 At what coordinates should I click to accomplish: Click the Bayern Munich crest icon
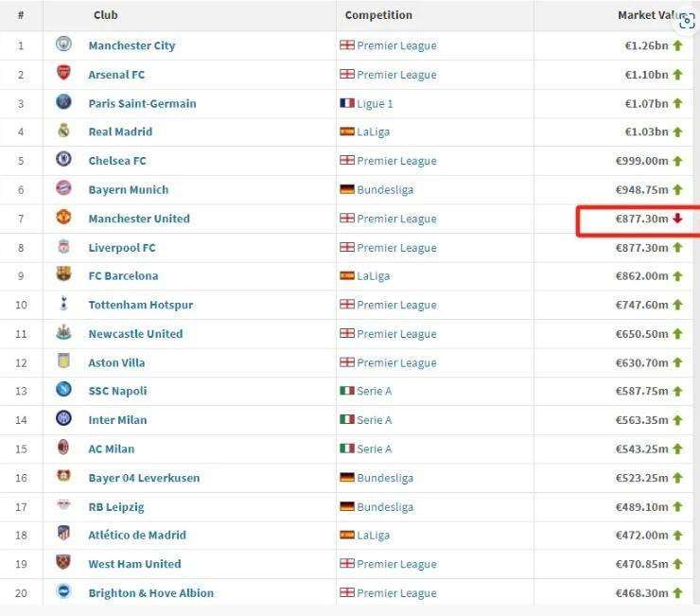pos(63,189)
